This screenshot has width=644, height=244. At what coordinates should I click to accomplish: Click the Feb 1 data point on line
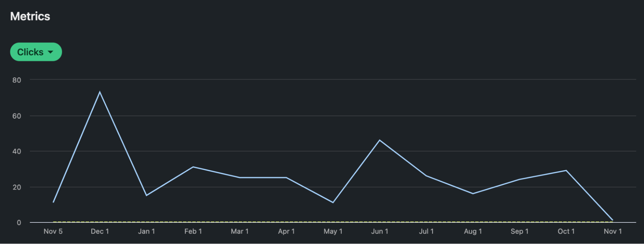[193, 167]
